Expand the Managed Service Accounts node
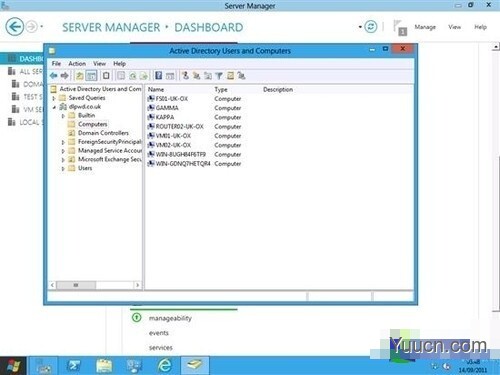This screenshot has height=375, width=500. pos(63,151)
